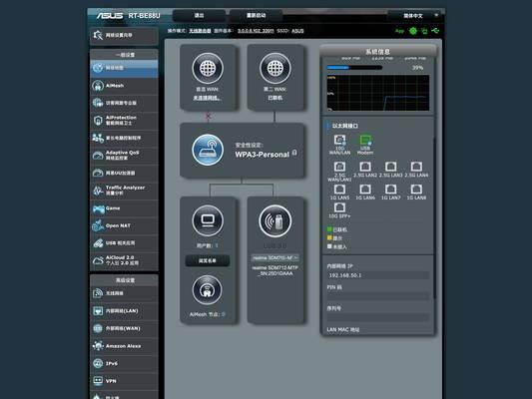Click the AiMesh node icon
Screen dimensions: 532x399
207,290
